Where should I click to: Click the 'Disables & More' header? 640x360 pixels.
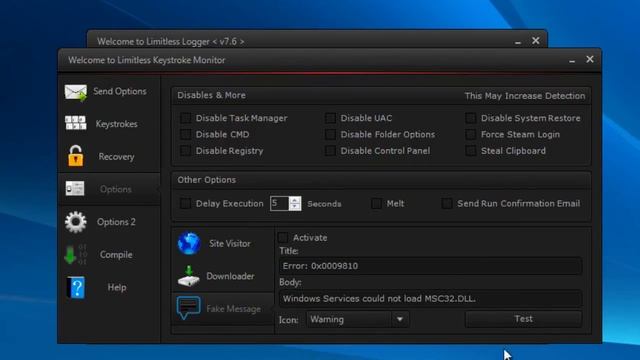[211, 95]
